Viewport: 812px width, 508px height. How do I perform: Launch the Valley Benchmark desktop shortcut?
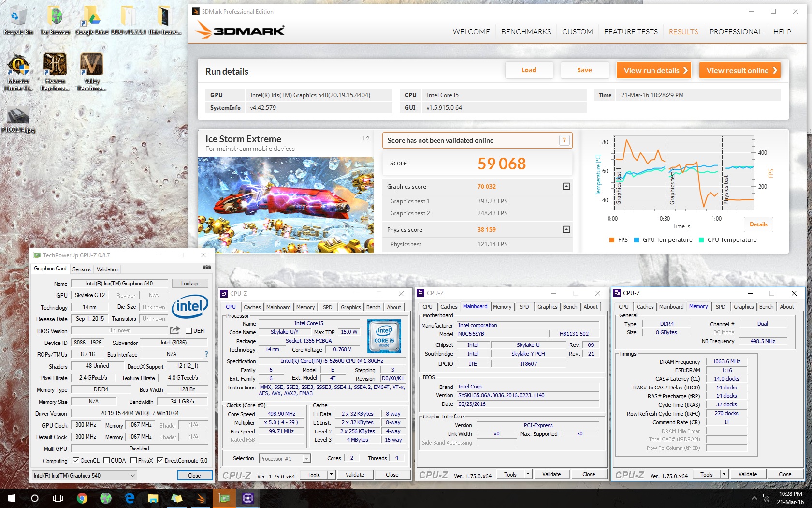92,72
